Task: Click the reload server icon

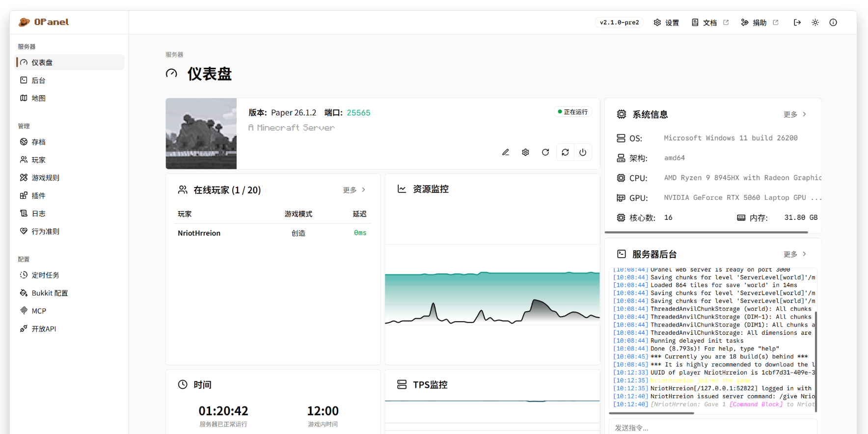Action: (x=545, y=152)
